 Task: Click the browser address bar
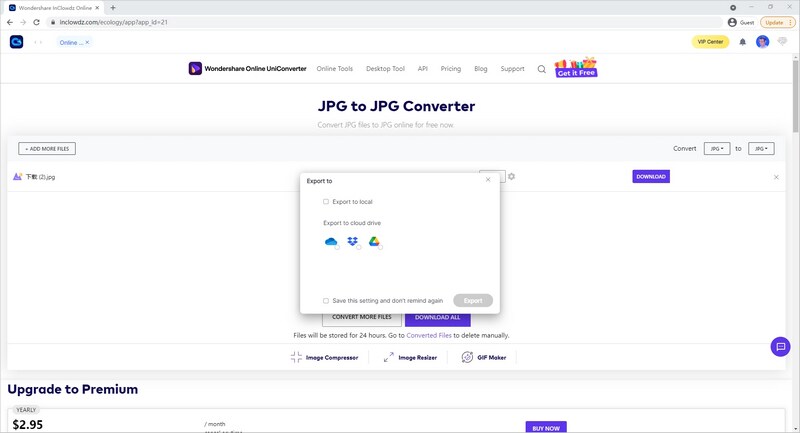tap(385, 22)
